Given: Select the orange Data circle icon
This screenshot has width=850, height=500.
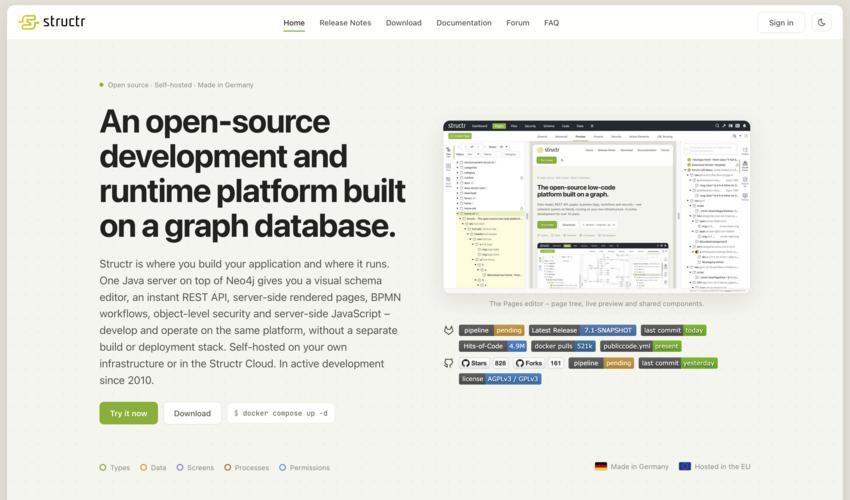Looking at the screenshot, I should click(x=144, y=467).
